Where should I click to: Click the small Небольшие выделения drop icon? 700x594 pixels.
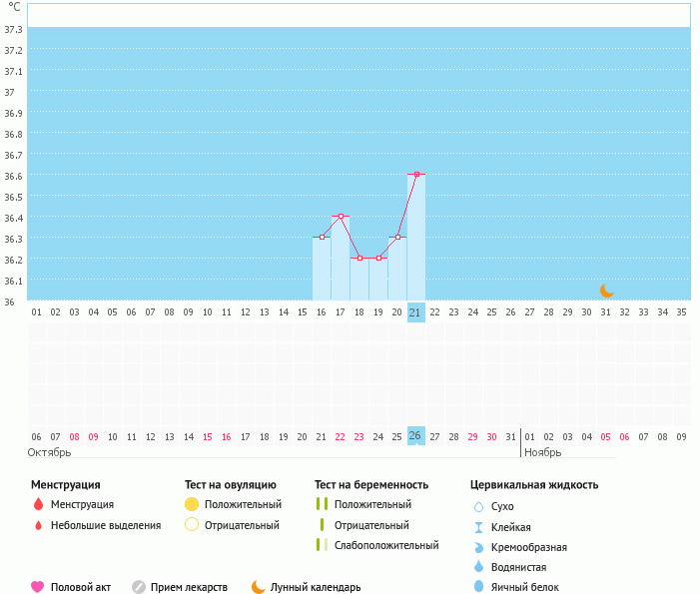click(x=38, y=525)
